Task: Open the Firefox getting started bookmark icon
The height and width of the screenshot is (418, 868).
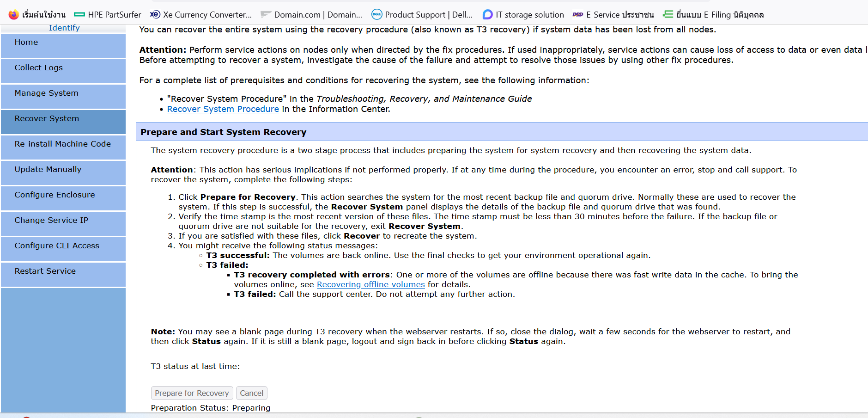Action: pos(14,15)
